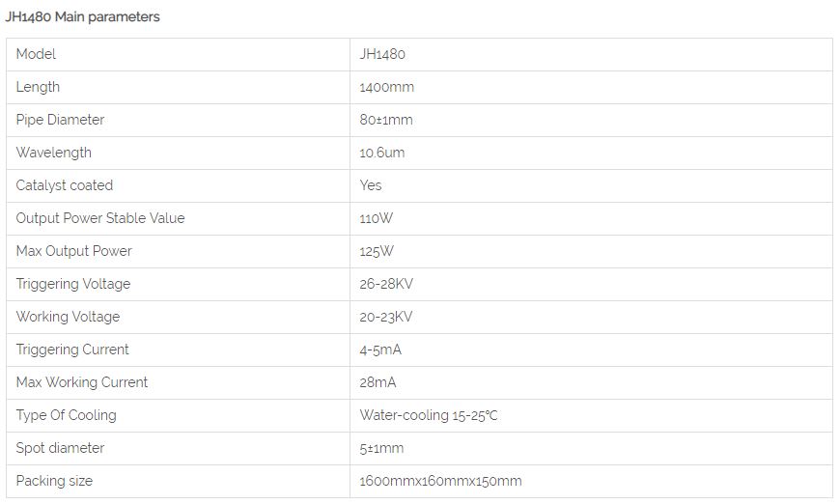Select the 'Water-cooling 15-25℃' value
This screenshot has height=504, width=840.
click(x=429, y=415)
